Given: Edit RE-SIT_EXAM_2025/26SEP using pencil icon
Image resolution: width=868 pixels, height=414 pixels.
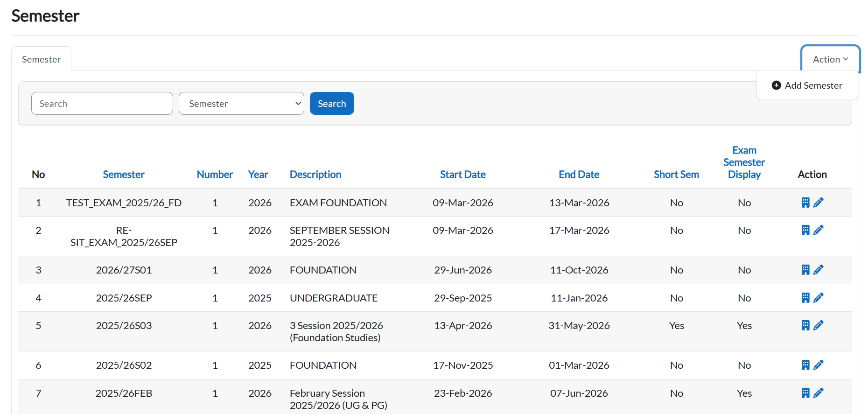Looking at the screenshot, I should [819, 230].
